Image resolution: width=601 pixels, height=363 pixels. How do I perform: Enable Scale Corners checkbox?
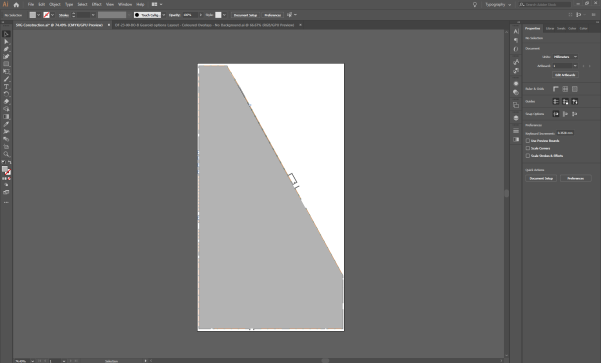click(528, 148)
